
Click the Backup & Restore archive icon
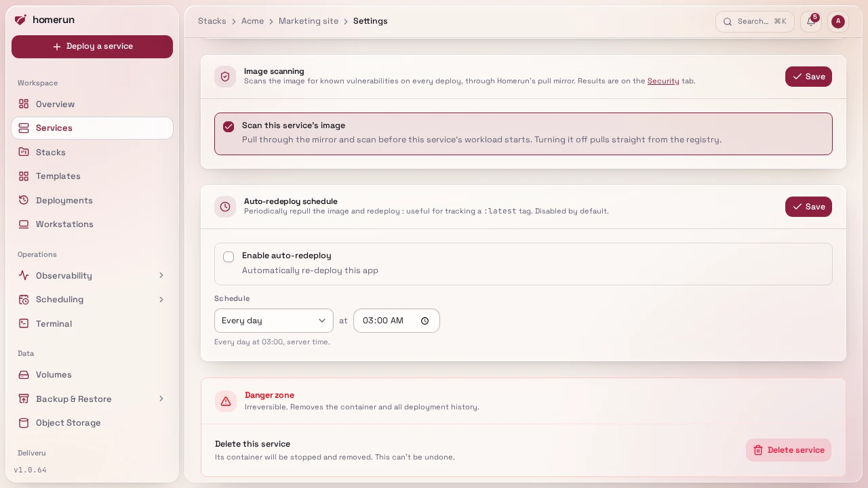[24, 399]
